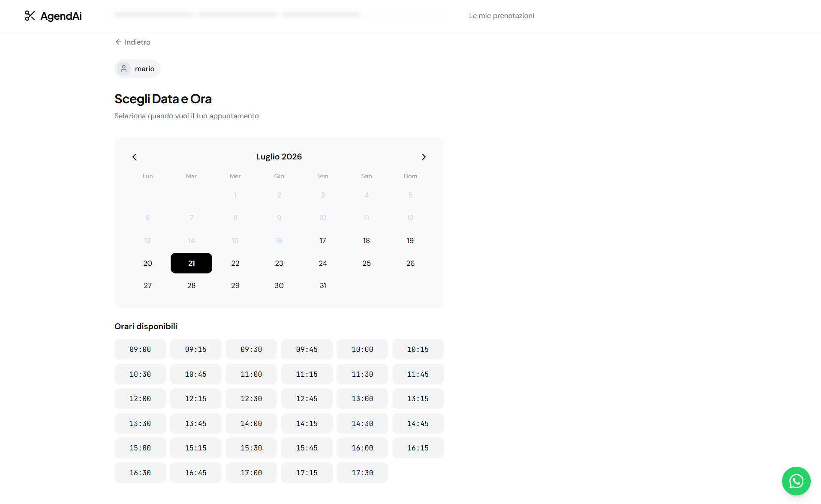The height and width of the screenshot is (504, 821).
Task: Go to previous month with left chevron
Action: (134, 157)
